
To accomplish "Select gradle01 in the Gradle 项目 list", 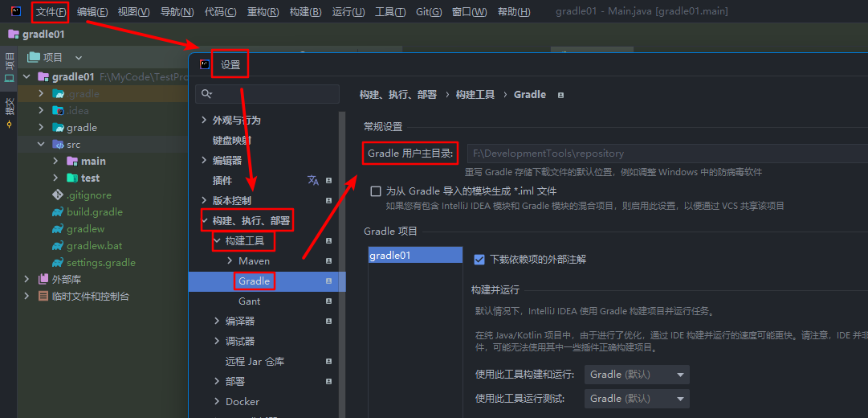I will coord(415,256).
